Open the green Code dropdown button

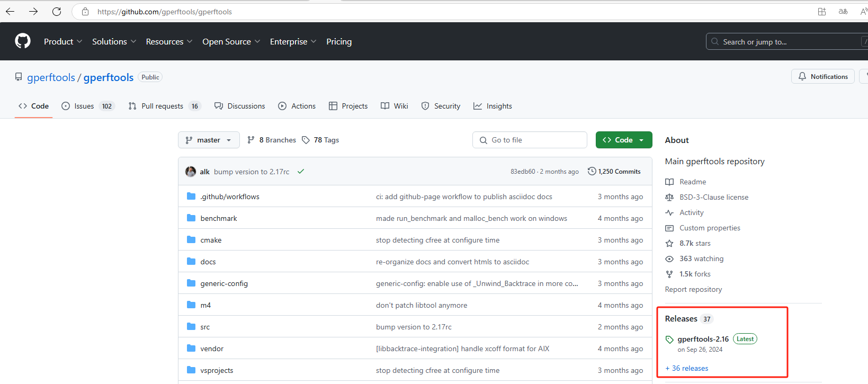tap(624, 140)
